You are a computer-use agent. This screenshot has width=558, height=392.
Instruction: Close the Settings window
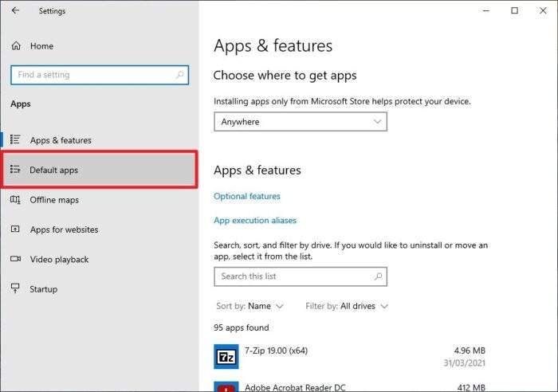(543, 10)
